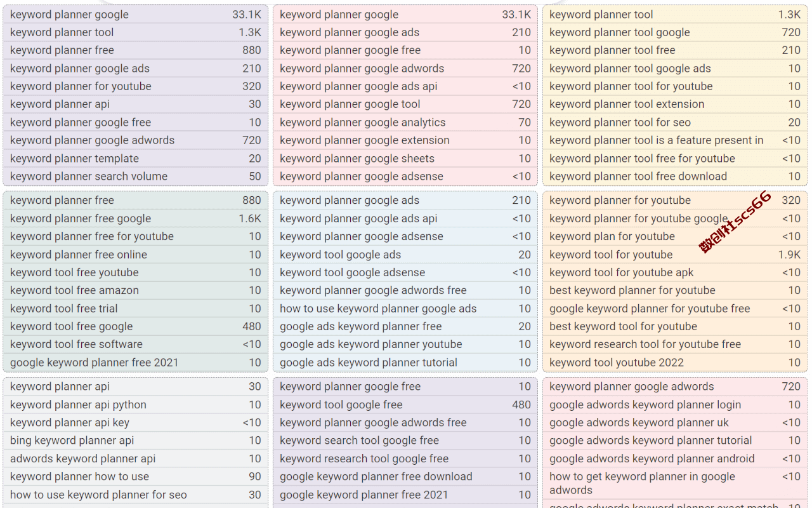Select 'keyword planner for youtube google' row
The width and height of the screenshot is (812, 508).
point(675,218)
